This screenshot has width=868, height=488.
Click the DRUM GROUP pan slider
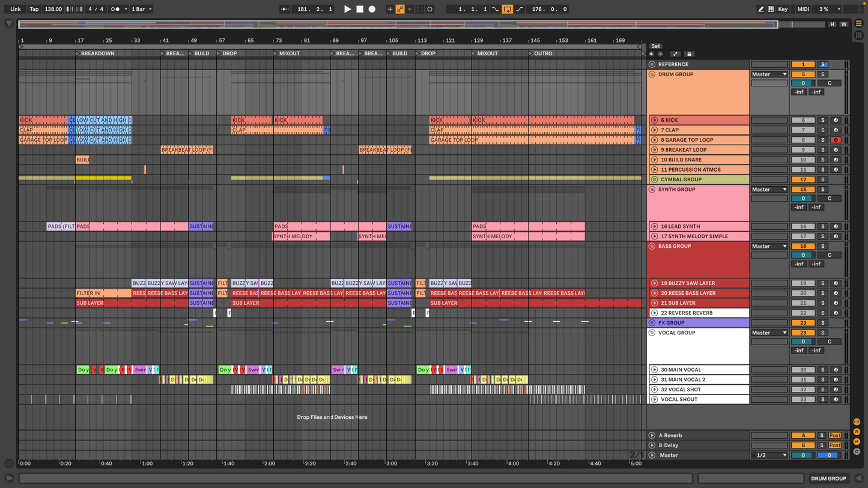tap(829, 83)
